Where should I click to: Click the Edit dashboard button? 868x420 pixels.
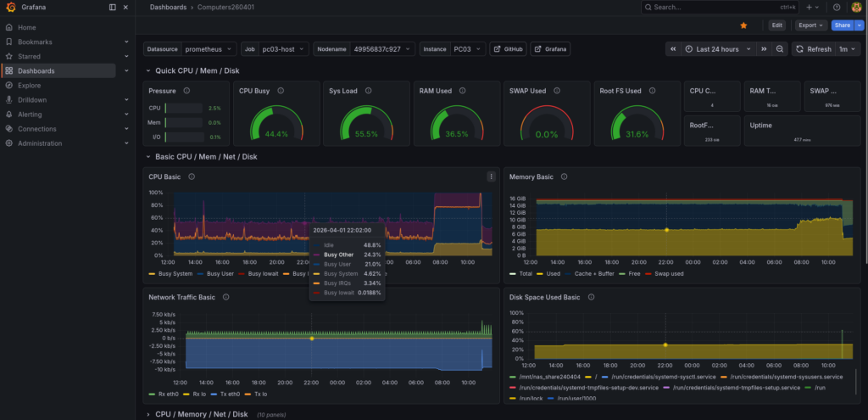point(776,25)
